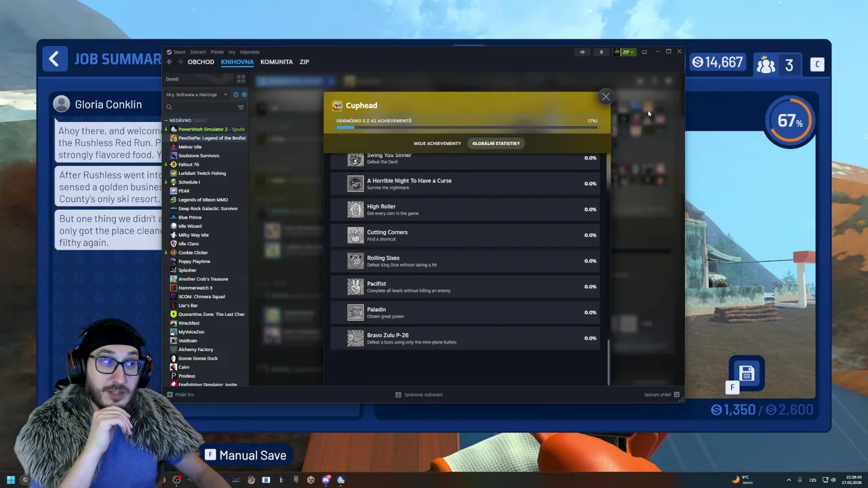This screenshot has height=488, width=868.
Task: Click the Steam back navigation arrow
Action: [x=170, y=62]
